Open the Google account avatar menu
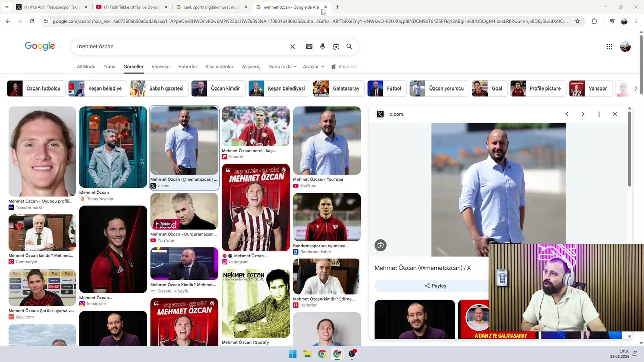Image resolution: width=644 pixels, height=362 pixels. pos(625,47)
